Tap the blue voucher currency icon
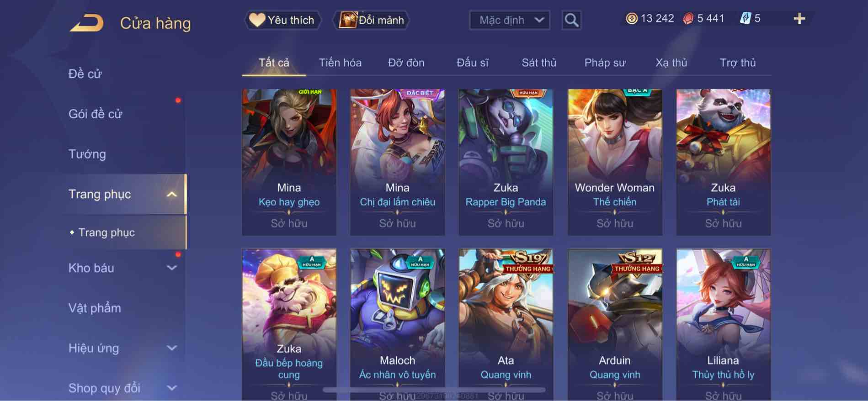This screenshot has height=401, width=868. [746, 19]
